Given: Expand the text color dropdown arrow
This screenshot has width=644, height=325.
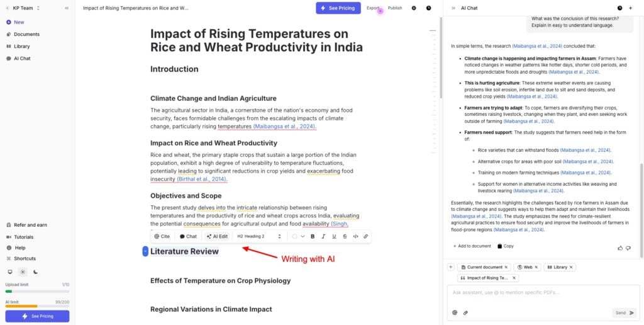Looking at the screenshot, I should pyautogui.click(x=303, y=236).
